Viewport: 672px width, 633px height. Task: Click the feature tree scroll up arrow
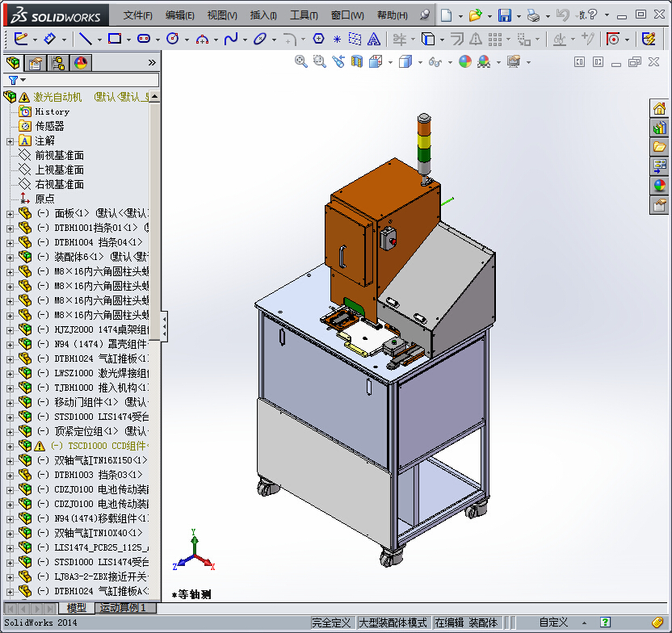click(x=155, y=96)
